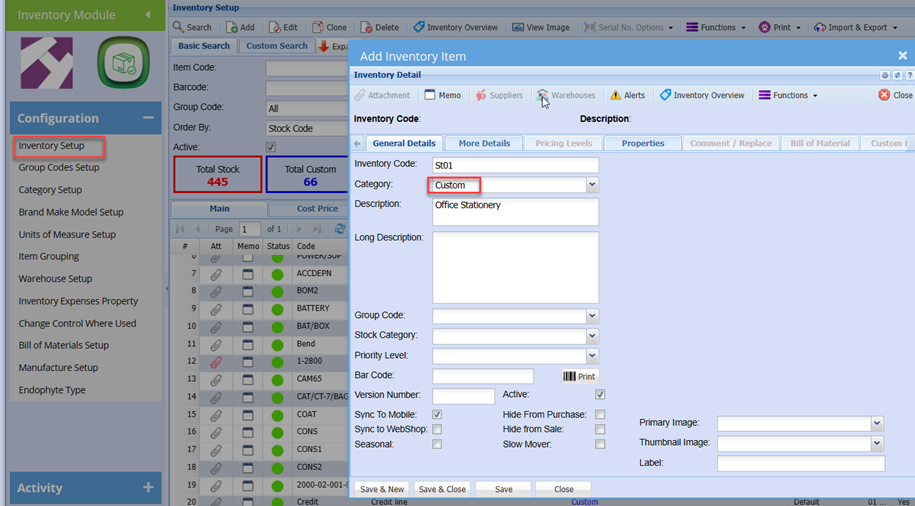Click the Save & Close button
This screenshot has width=915, height=506.
click(442, 489)
